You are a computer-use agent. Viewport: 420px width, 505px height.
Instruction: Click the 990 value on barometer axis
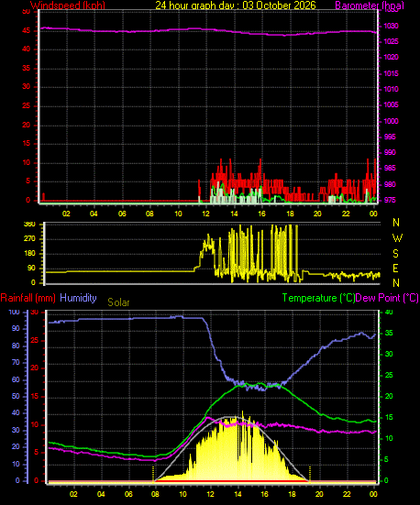pos(390,153)
